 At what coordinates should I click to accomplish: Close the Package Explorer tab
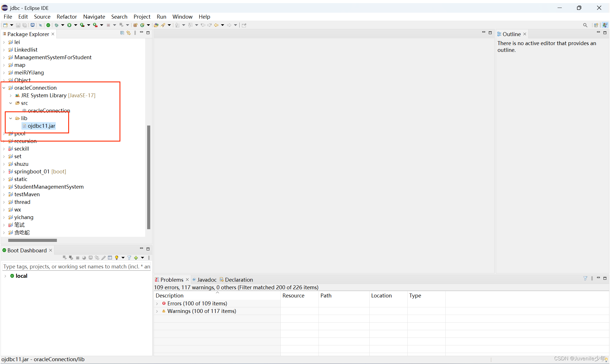[x=53, y=34]
